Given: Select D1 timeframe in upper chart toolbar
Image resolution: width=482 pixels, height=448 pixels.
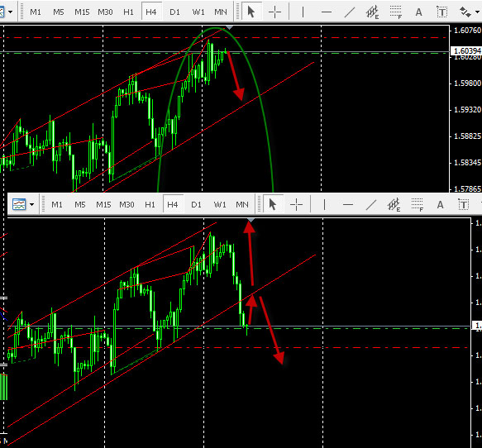Looking at the screenshot, I should click(174, 12).
